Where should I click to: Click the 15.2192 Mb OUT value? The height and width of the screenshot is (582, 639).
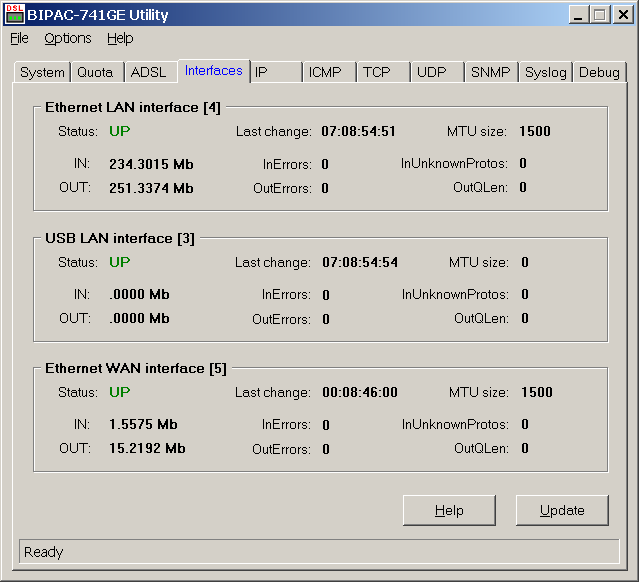[x=147, y=448]
